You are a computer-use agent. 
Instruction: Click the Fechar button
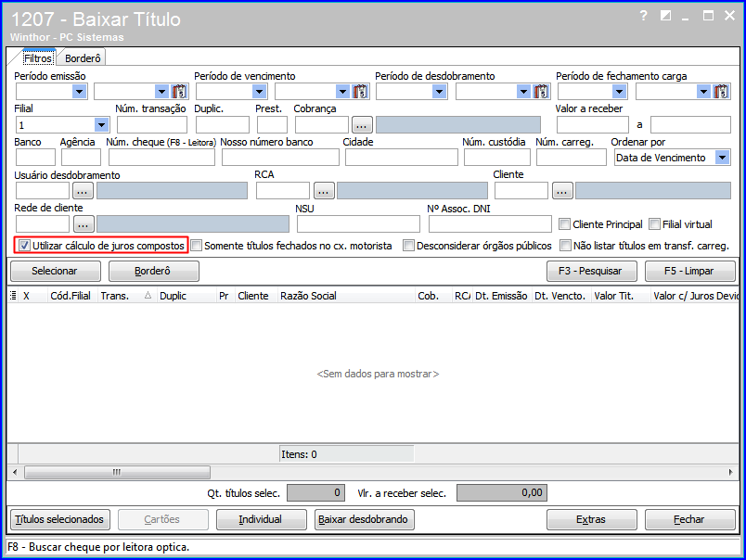[689, 519]
